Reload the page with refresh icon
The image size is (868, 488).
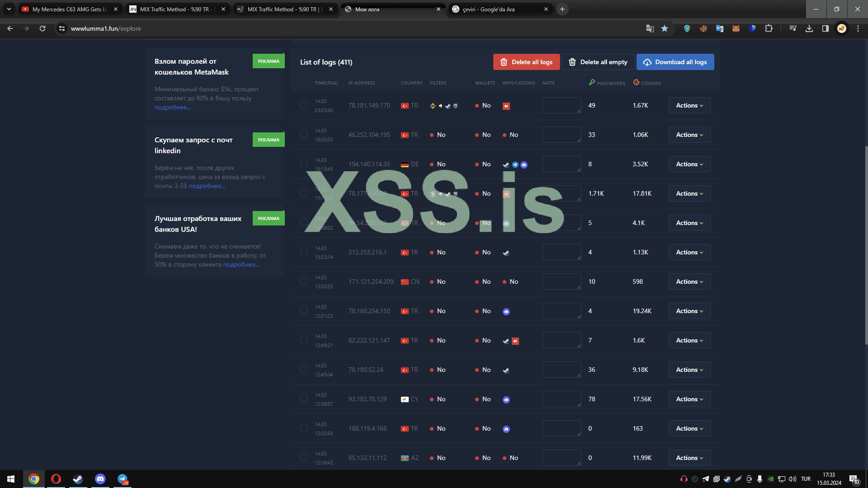coord(42,28)
